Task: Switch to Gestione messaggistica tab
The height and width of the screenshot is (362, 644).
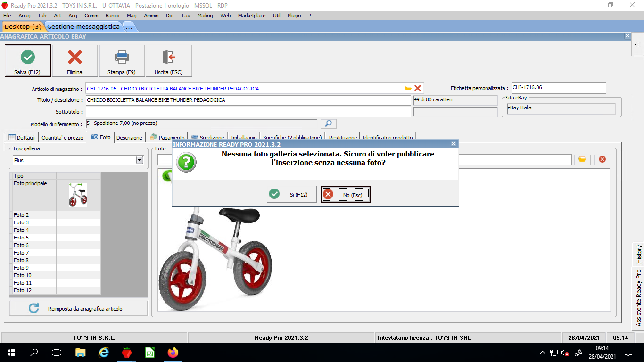Action: pos(83,27)
